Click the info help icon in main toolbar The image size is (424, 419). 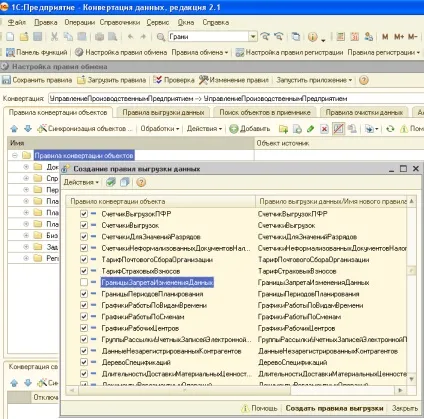pos(313,37)
